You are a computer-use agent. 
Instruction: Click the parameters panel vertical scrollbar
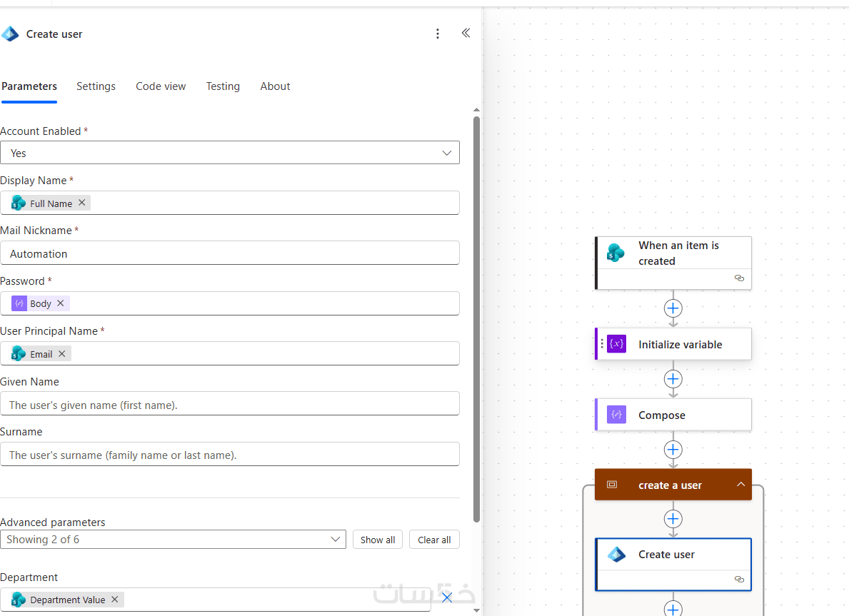(476, 319)
